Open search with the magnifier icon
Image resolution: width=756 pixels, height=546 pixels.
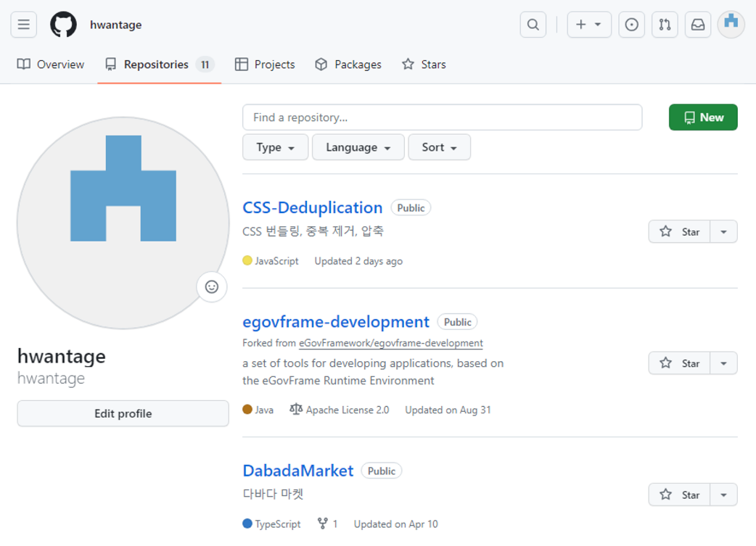tap(533, 25)
